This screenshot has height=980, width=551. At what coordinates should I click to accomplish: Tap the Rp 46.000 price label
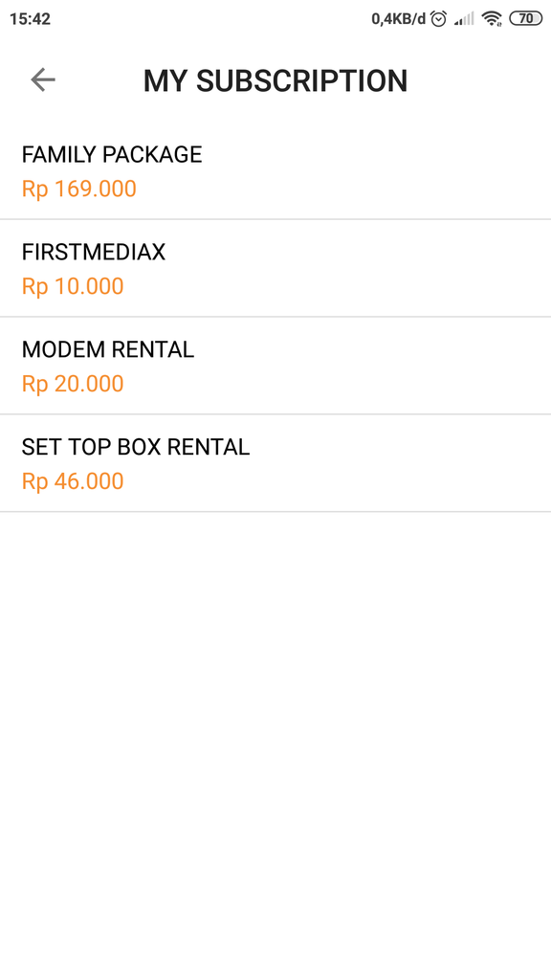coord(72,480)
